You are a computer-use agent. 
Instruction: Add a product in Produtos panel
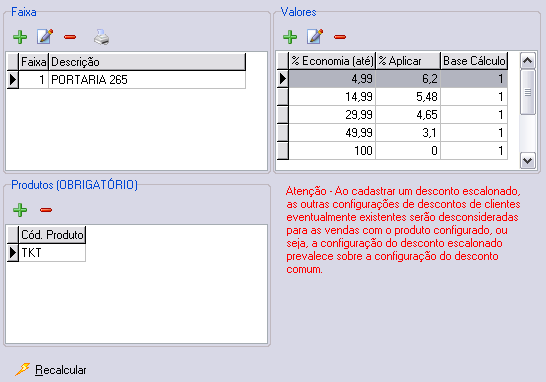[20, 210]
